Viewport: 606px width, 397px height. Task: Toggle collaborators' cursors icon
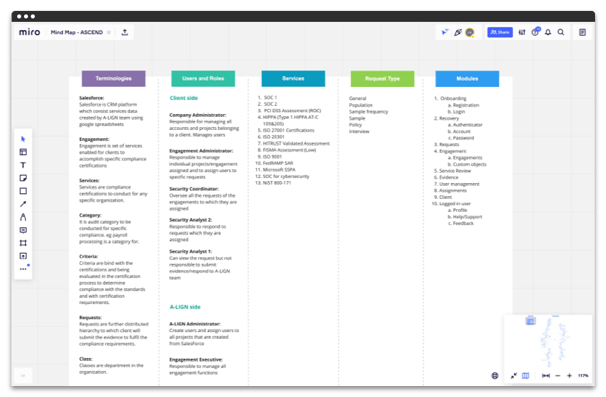[445, 32]
